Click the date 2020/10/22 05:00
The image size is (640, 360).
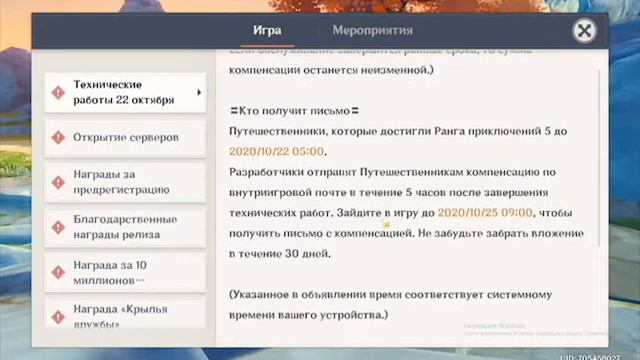pos(276,151)
